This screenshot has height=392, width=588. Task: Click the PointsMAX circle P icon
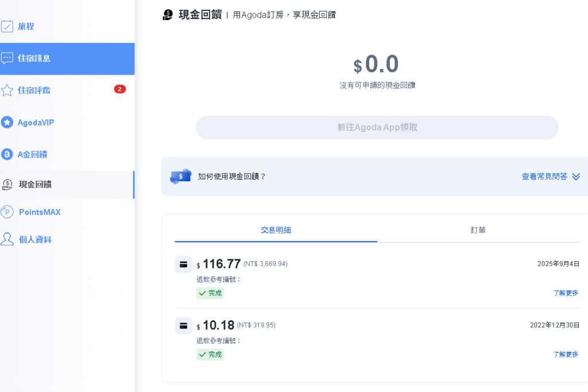7,212
